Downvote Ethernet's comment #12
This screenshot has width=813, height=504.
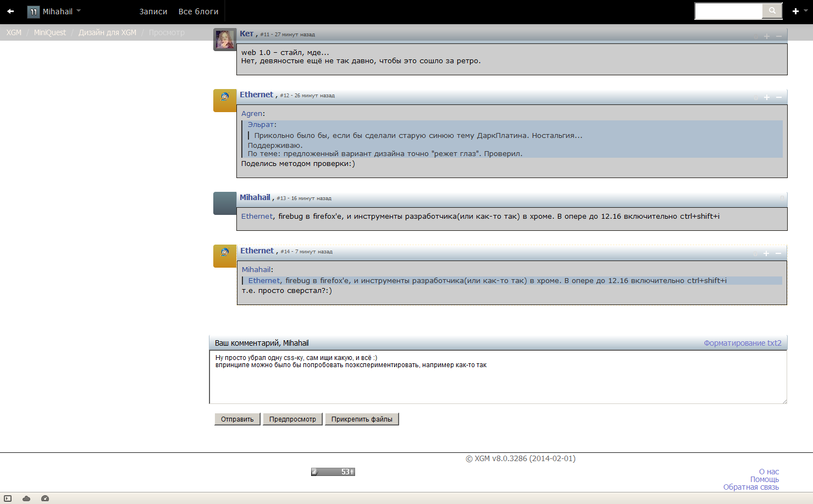pos(779,97)
